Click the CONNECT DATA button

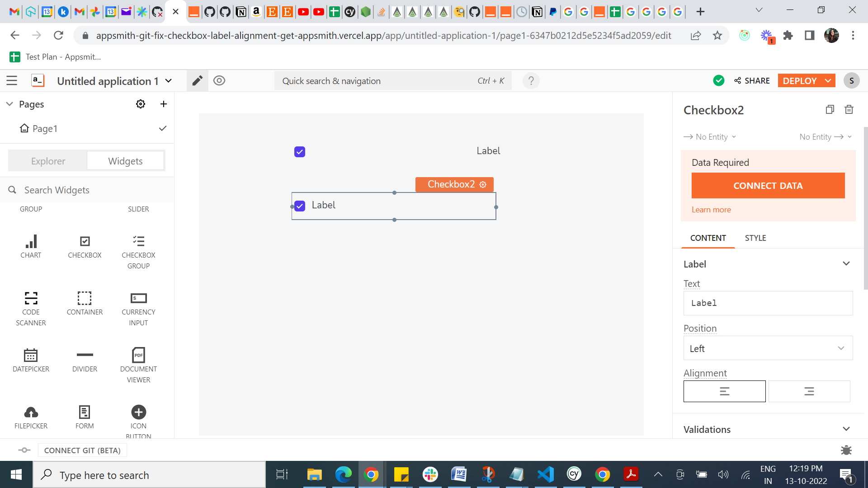768,186
